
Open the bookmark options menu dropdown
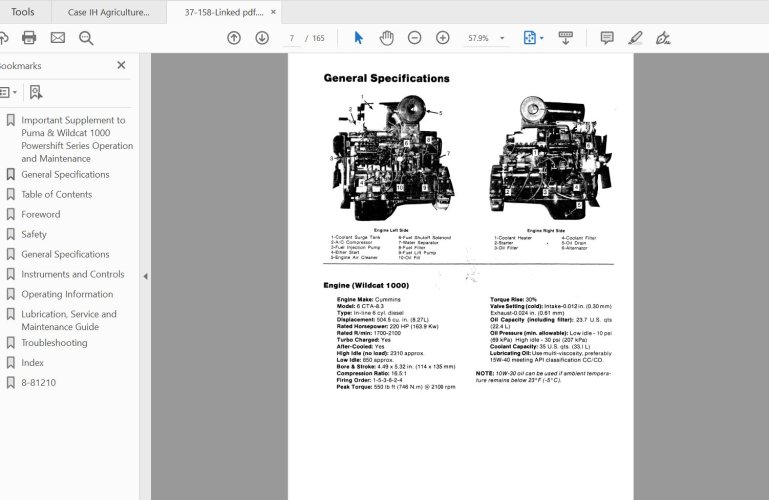point(8,92)
